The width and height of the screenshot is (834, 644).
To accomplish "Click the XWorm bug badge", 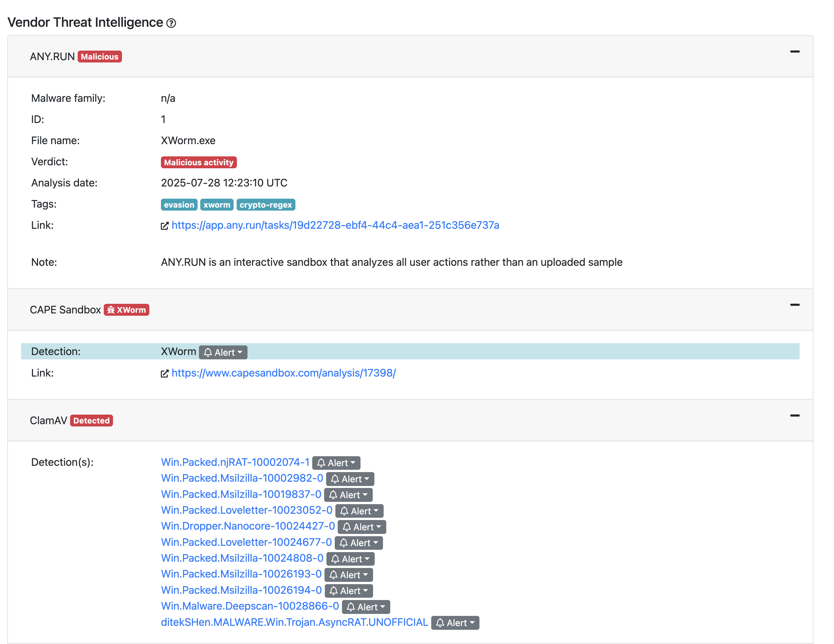I will click(x=127, y=310).
